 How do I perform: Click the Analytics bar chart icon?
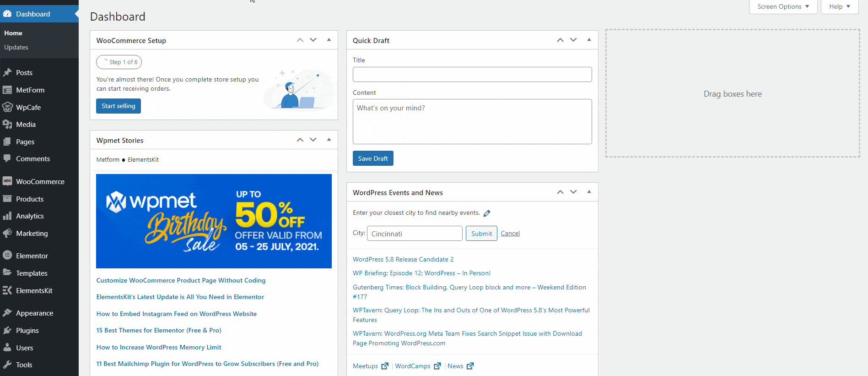click(7, 216)
